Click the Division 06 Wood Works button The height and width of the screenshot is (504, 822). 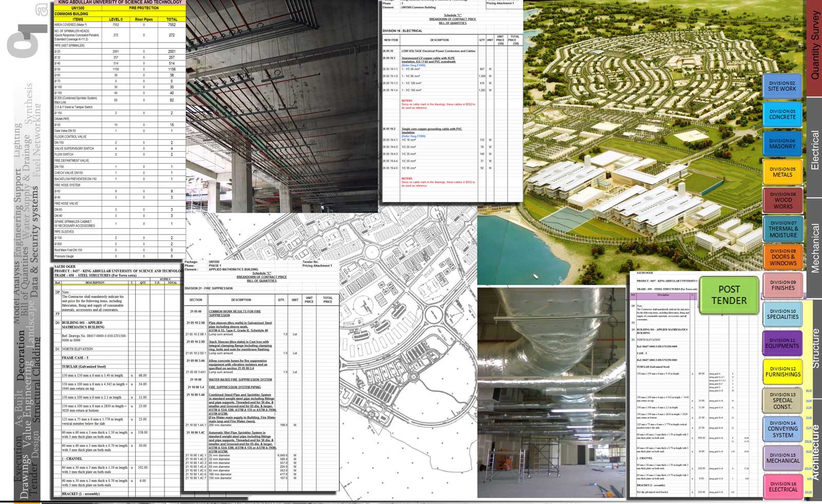pos(782,200)
